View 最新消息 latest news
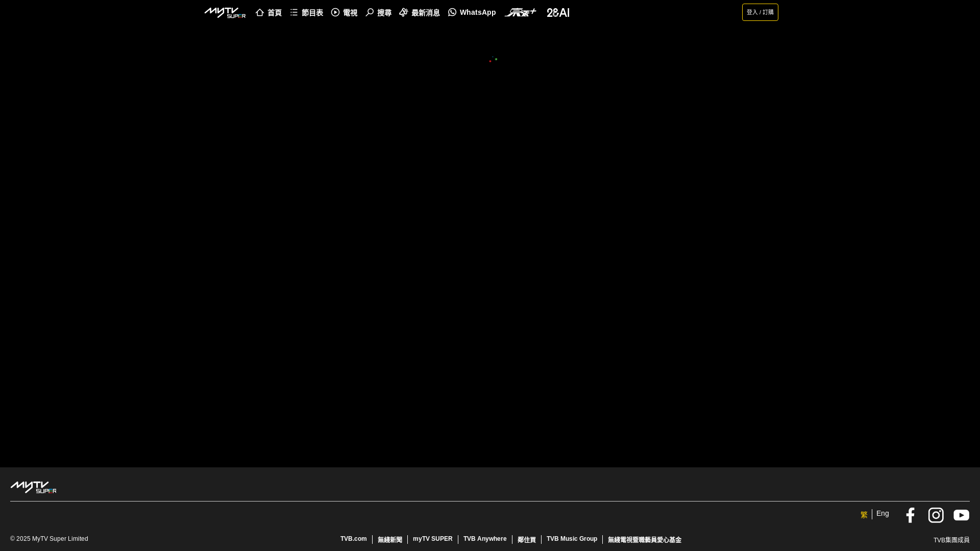 click(420, 12)
